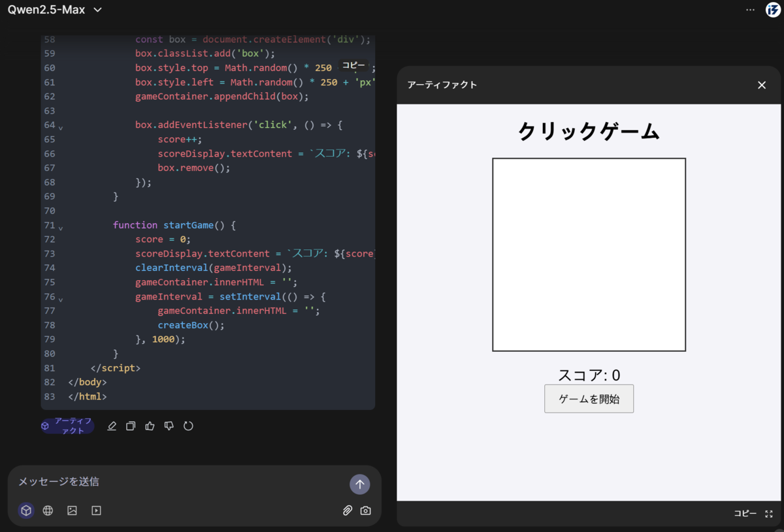Click the ゲームを開始 button
784x532 pixels.
pos(589,399)
